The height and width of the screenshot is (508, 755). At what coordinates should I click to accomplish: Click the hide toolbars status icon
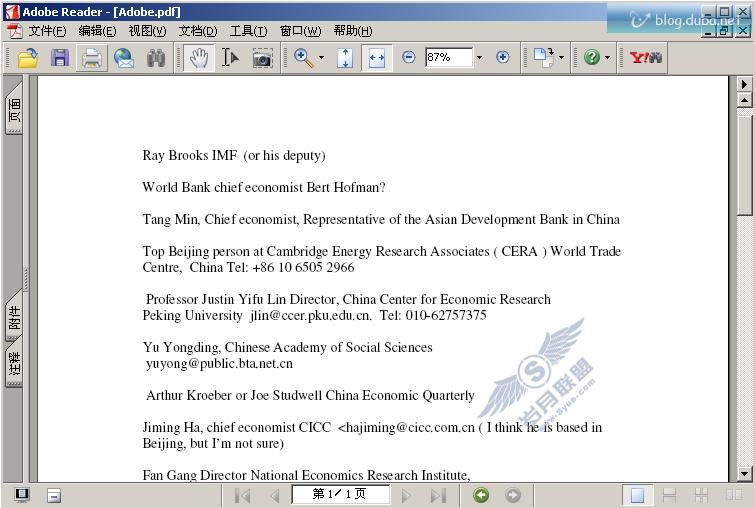coord(54,495)
